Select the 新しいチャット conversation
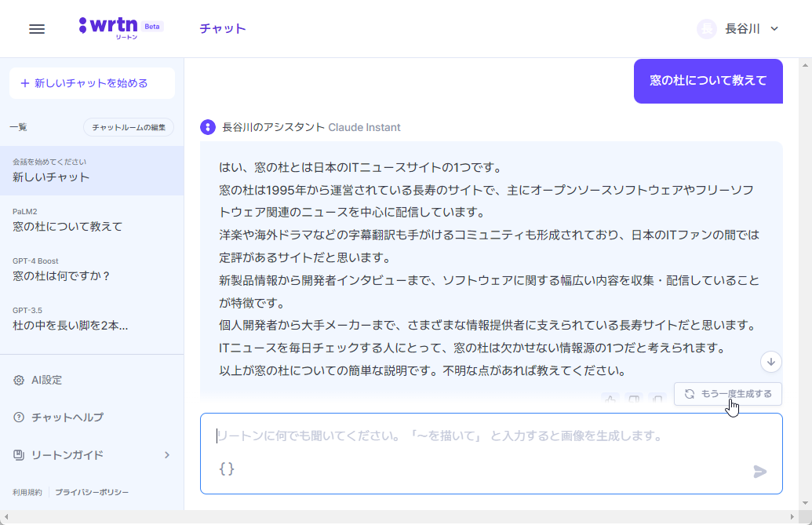 coord(92,170)
